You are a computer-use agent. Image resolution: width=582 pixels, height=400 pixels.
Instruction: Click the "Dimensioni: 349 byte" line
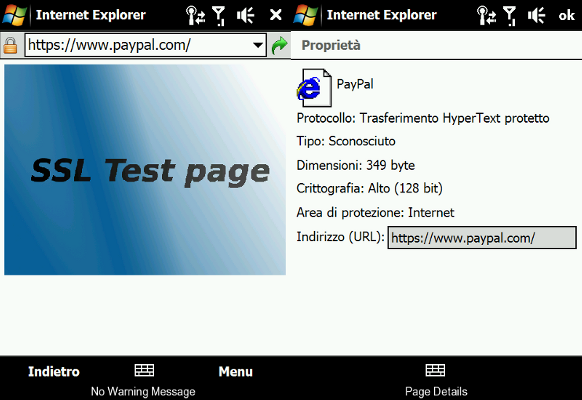[x=356, y=165]
